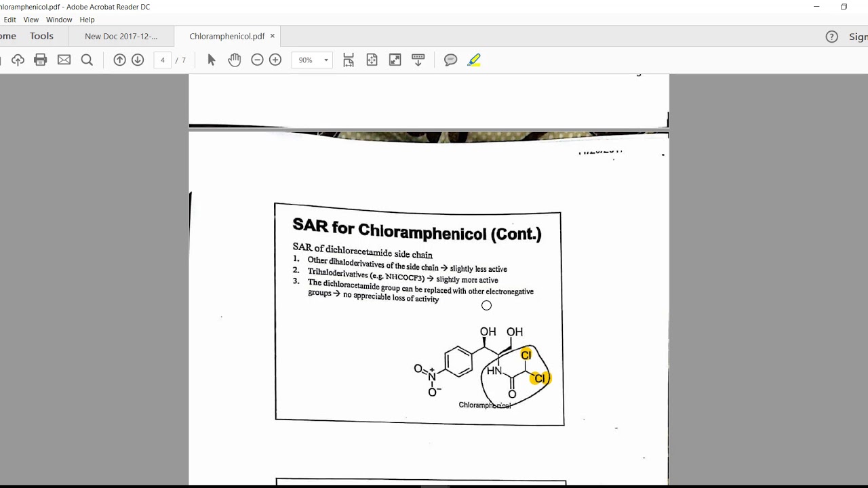The height and width of the screenshot is (488, 868).
Task: Go to next page arrow
Action: pyautogui.click(x=138, y=60)
